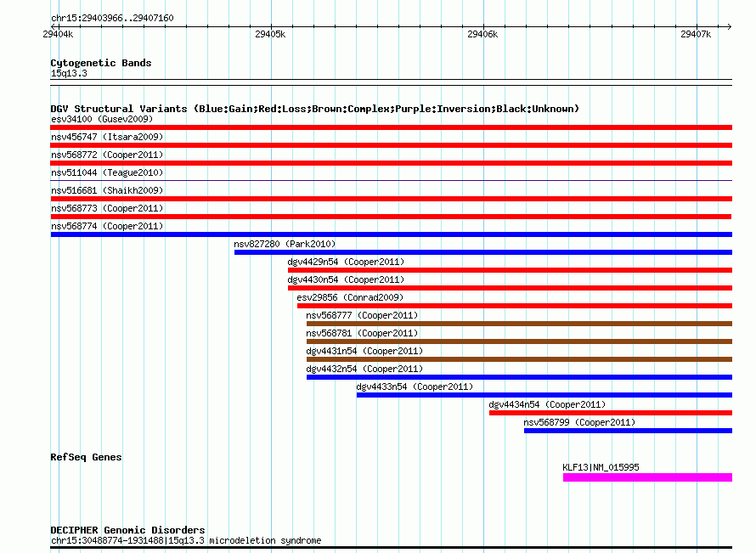Click the 29405k ruler label
This screenshot has height=553, width=756.
click(x=270, y=34)
